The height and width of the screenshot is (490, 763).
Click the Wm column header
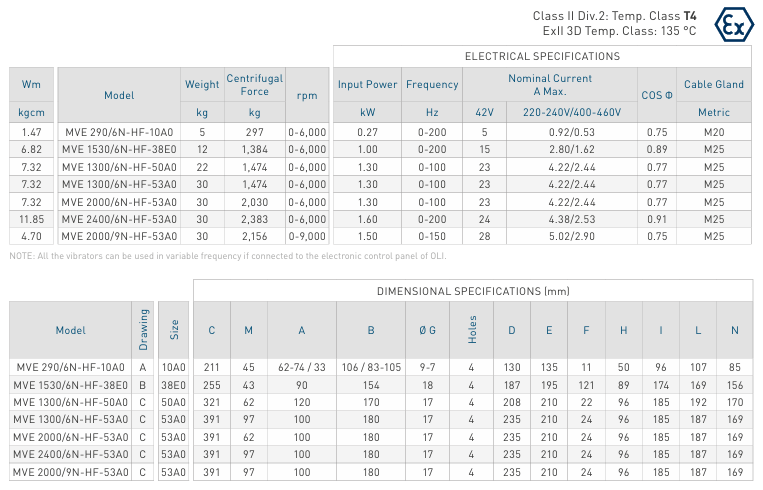31,84
